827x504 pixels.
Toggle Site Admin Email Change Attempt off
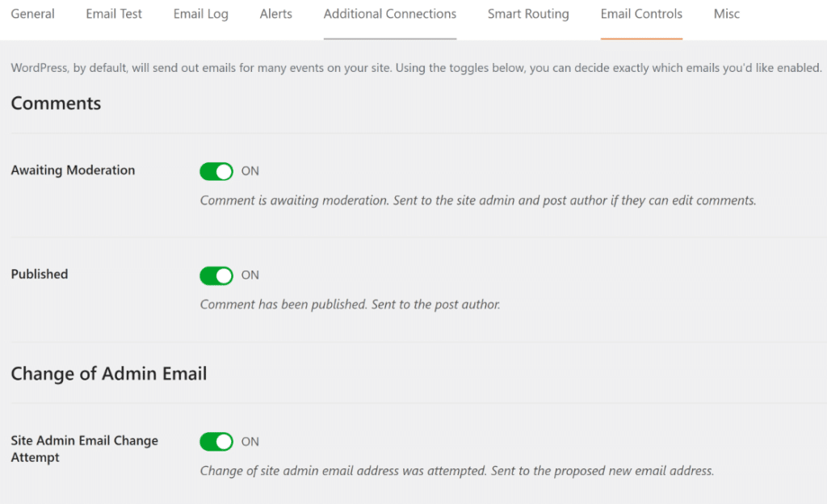pyautogui.click(x=216, y=441)
